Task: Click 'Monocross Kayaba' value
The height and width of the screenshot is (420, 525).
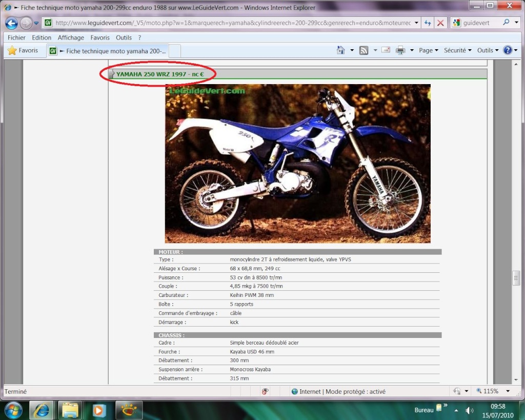Action: click(250, 369)
